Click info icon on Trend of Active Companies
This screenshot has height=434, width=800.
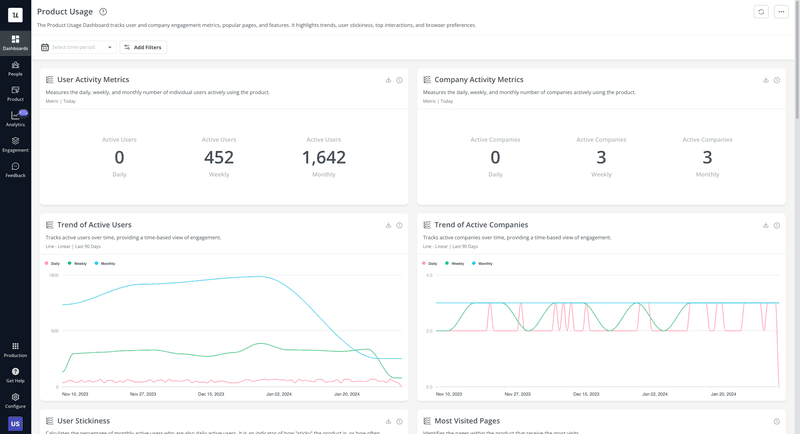pyautogui.click(x=777, y=225)
